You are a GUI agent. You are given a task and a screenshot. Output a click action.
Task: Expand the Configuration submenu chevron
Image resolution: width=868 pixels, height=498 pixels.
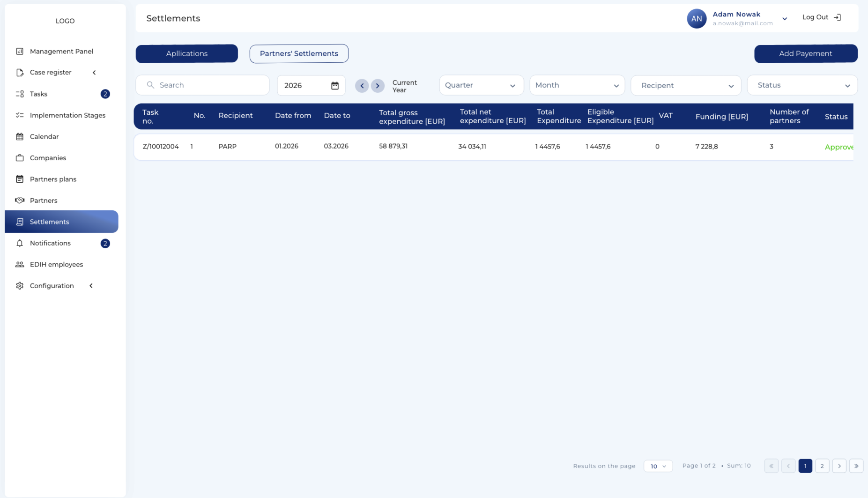[x=91, y=286]
